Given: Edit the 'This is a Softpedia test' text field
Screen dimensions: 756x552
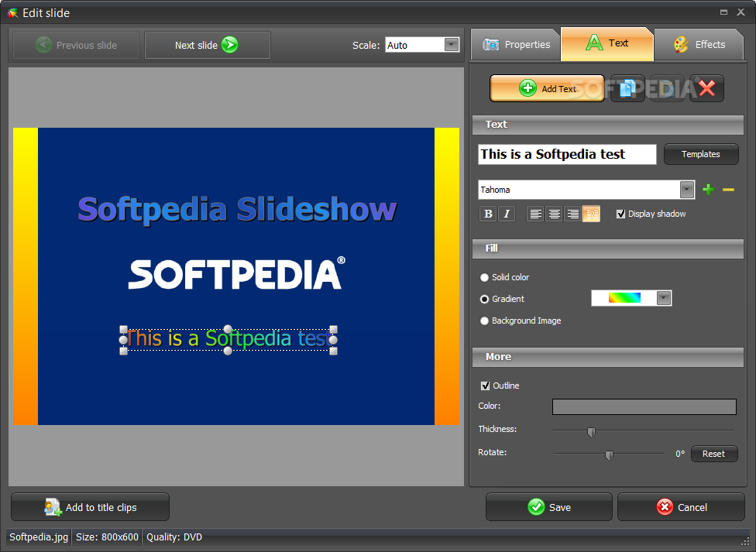Looking at the screenshot, I should point(567,154).
